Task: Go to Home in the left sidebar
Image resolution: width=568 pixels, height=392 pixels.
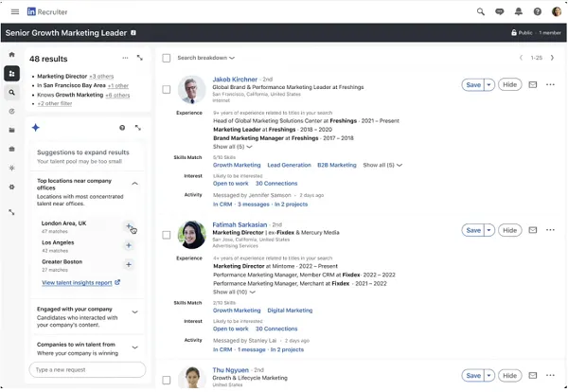Action: pos(12,55)
